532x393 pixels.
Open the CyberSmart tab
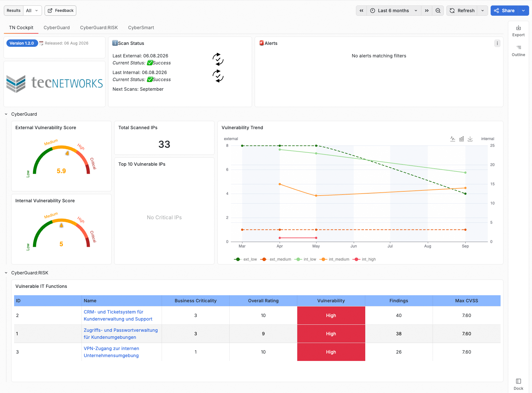(x=141, y=28)
